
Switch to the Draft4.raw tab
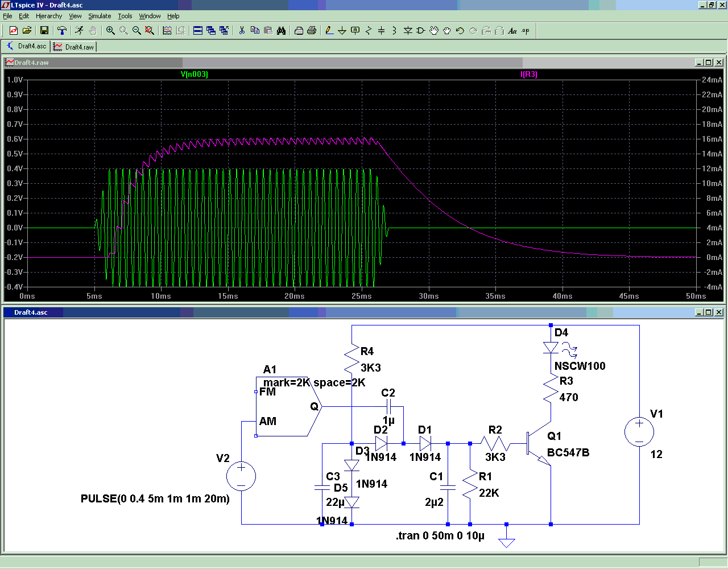coord(75,47)
